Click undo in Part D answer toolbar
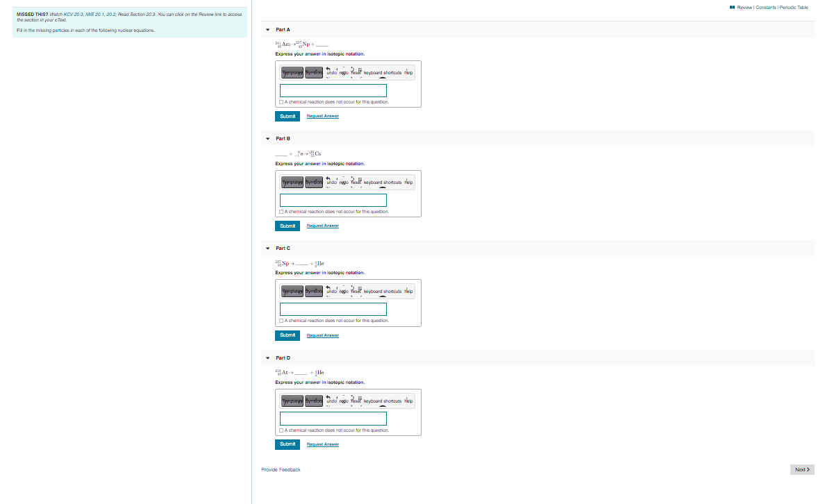The height and width of the screenshot is (504, 832). [x=331, y=401]
